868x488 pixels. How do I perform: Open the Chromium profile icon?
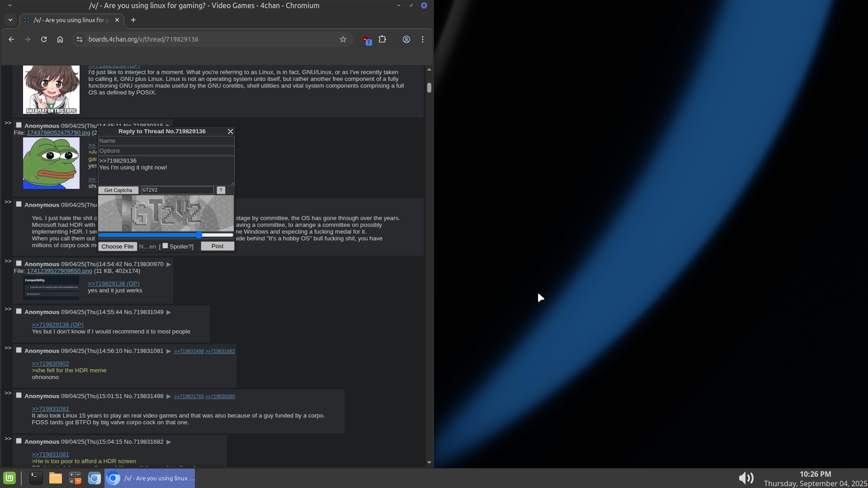[x=406, y=39]
